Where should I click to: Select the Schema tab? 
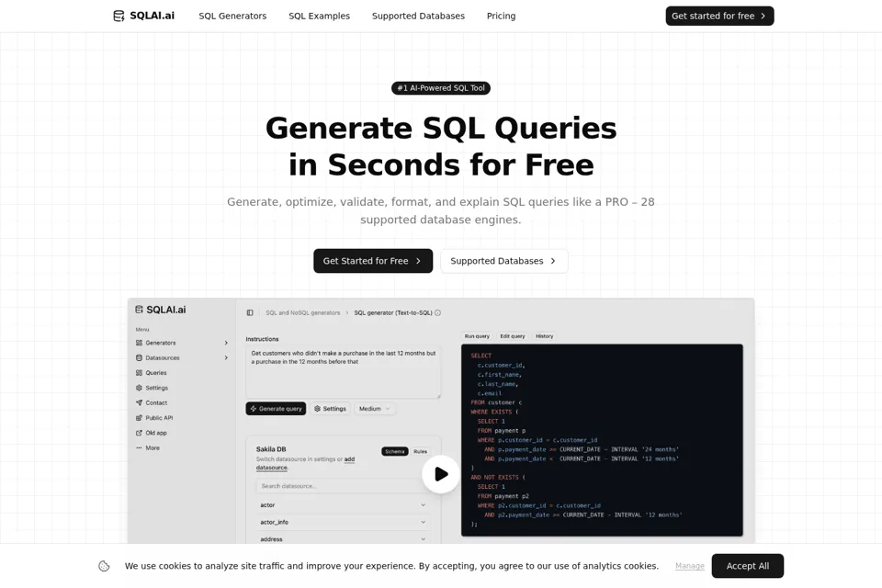395,451
